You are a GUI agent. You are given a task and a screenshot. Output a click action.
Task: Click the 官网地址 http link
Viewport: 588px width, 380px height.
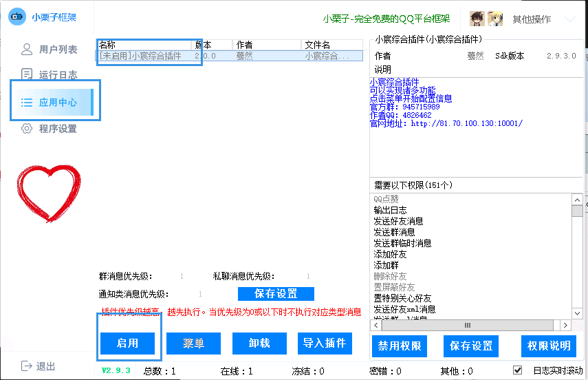coord(466,123)
